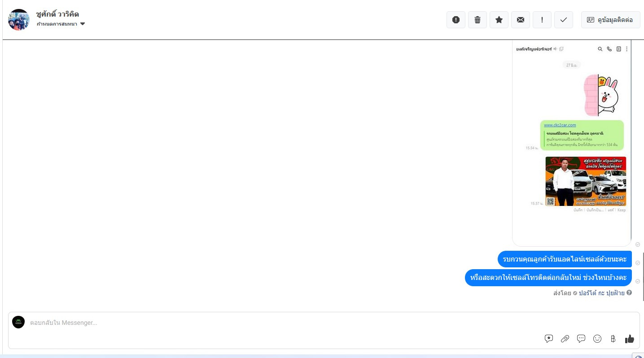Click the conversation vertical scrollbar
Screen dimensions: 644x358
coord(643,276)
